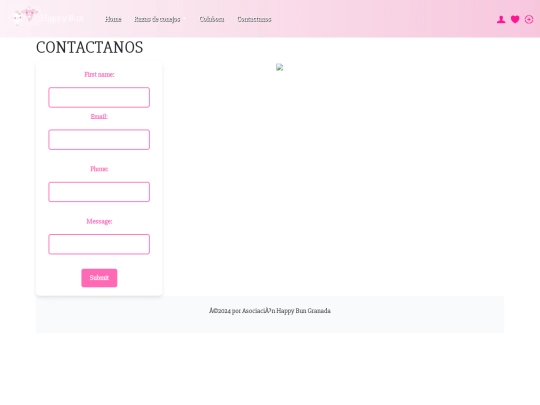Focus the First name input field
The height and width of the screenshot is (405, 540).
[x=99, y=97]
